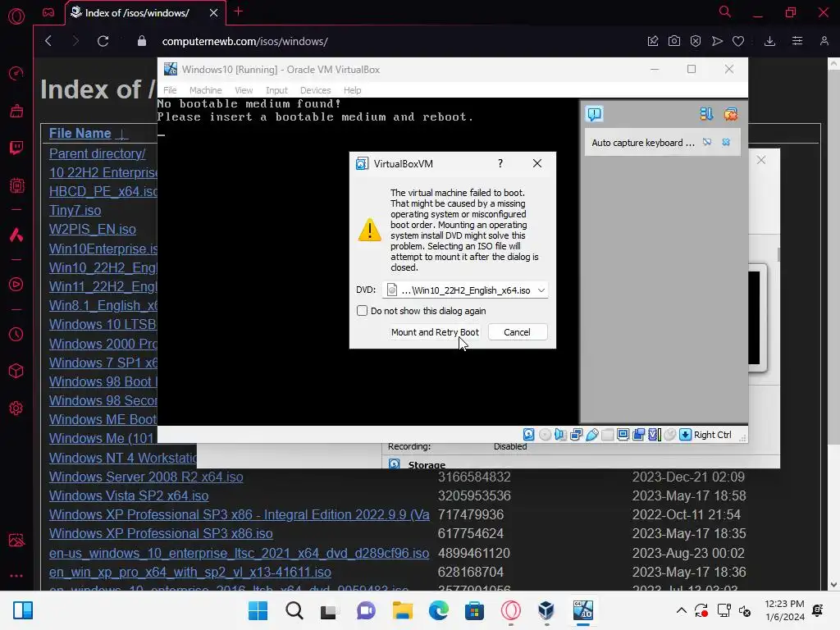Click the file size 3166584832

point(474,477)
